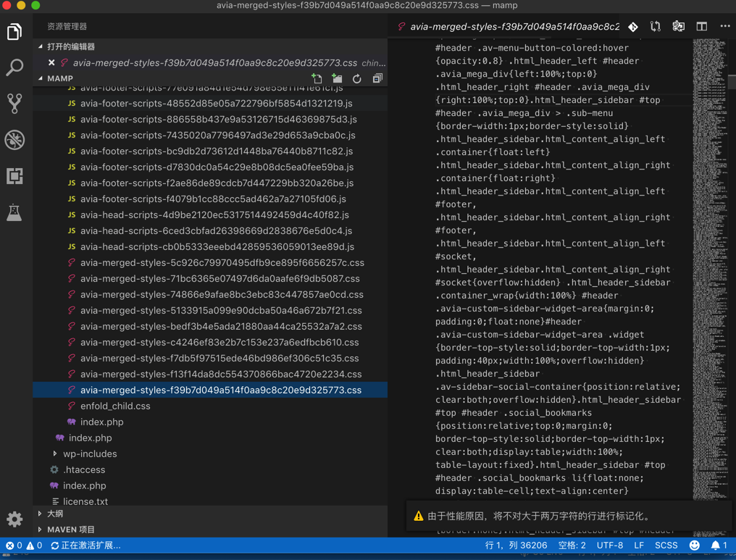Screen dimensions: 736x560
Task: Open the Search view in activity bar
Action: coord(14,67)
